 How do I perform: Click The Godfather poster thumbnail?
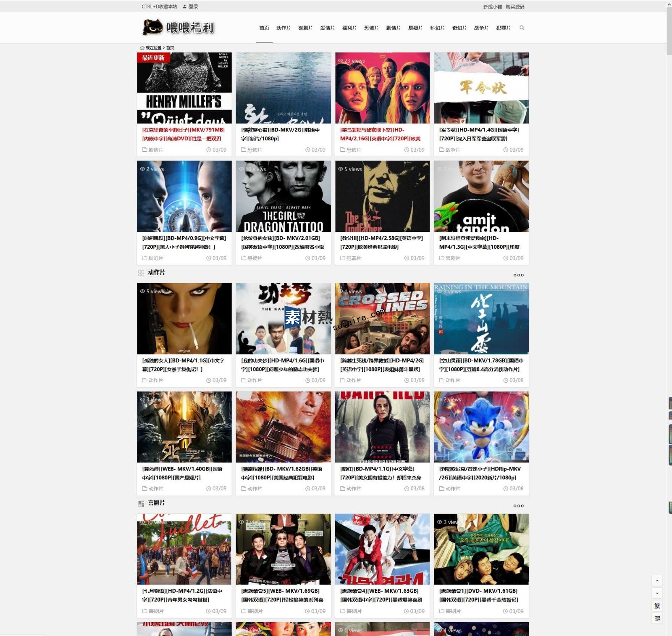pos(382,196)
